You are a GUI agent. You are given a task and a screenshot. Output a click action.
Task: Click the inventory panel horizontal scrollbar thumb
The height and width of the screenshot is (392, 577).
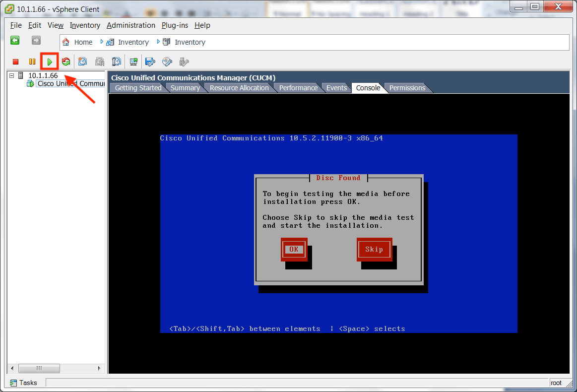point(39,368)
